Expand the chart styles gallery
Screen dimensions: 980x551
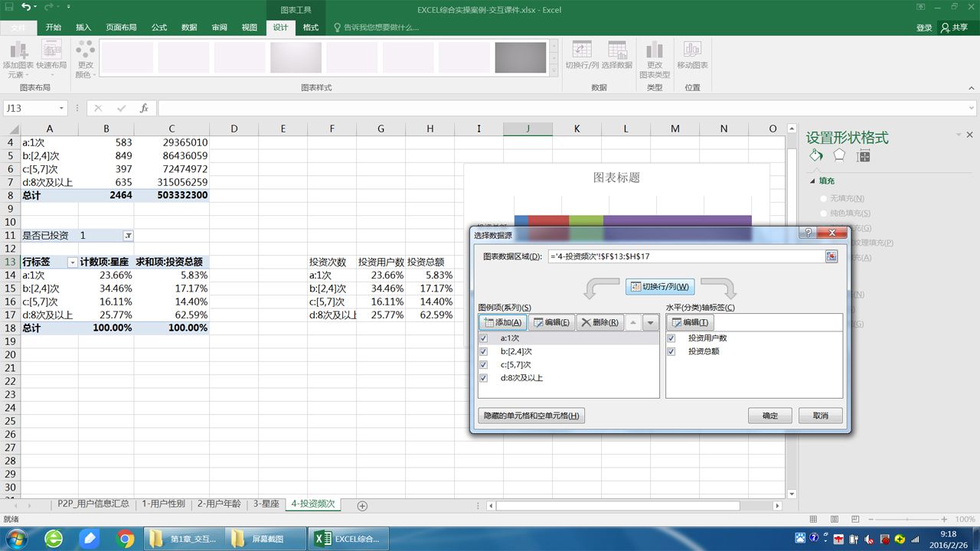pos(554,72)
